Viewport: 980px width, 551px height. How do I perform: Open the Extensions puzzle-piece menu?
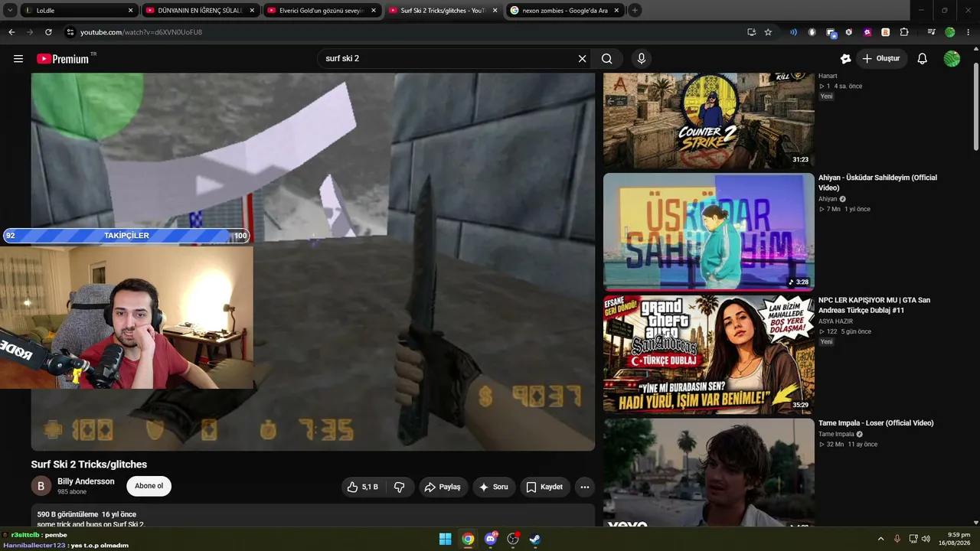[904, 32]
